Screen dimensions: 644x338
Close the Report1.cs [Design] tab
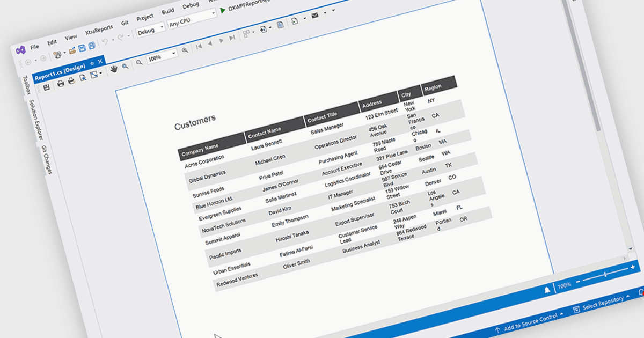tap(100, 61)
